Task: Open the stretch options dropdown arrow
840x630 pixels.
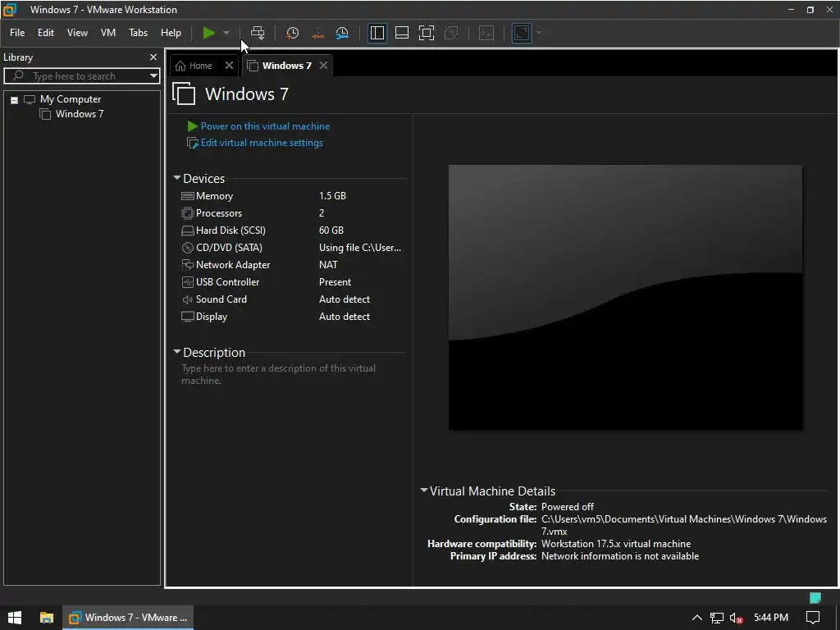Action: pos(539,33)
